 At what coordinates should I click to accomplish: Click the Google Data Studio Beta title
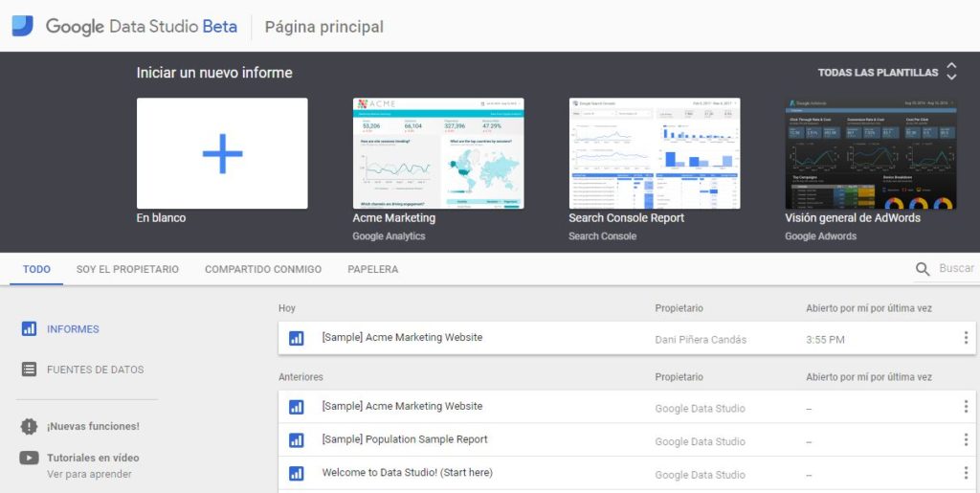point(142,26)
